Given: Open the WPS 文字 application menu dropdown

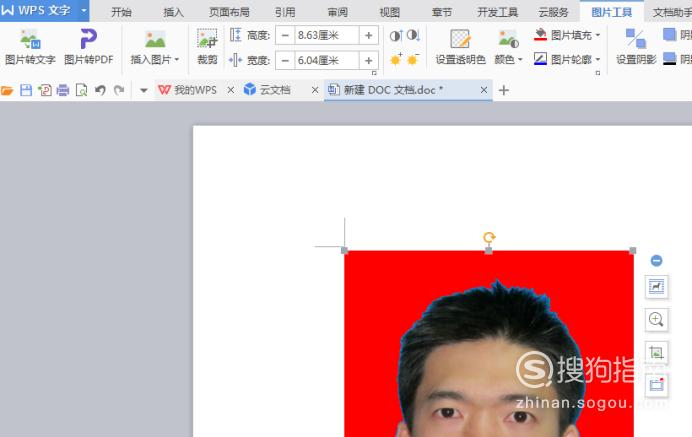Looking at the screenshot, I should (x=83, y=10).
